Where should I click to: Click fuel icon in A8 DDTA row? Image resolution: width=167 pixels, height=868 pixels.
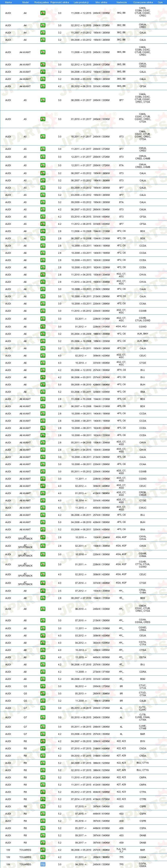pos(43,657)
